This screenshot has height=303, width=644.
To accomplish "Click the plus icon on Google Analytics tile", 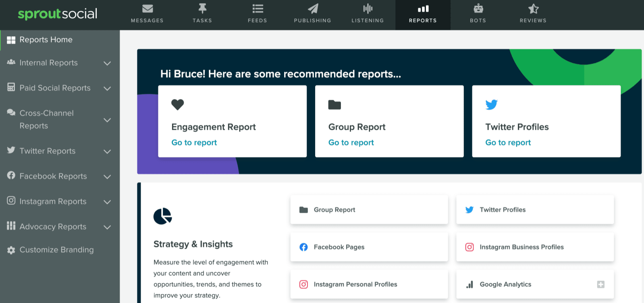I will click(600, 284).
